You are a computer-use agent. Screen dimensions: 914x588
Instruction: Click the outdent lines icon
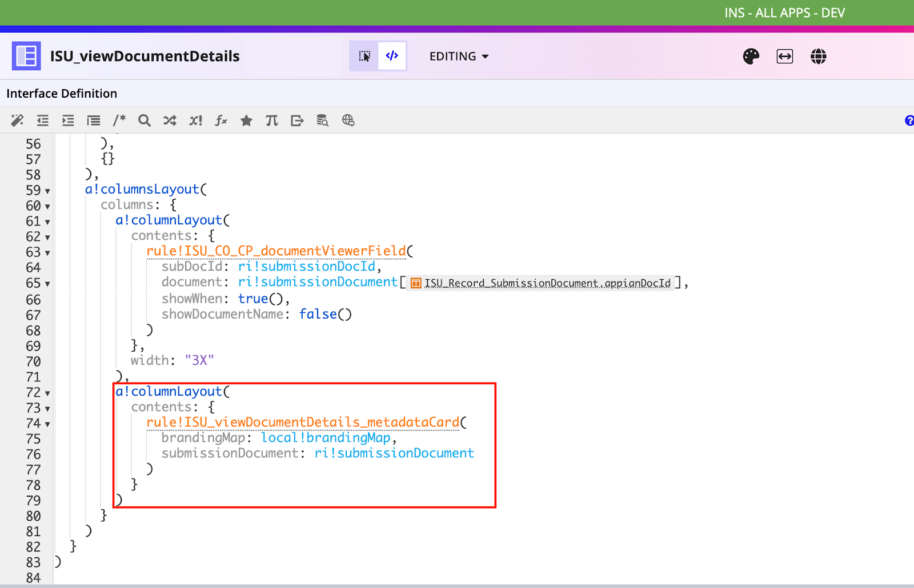point(43,120)
